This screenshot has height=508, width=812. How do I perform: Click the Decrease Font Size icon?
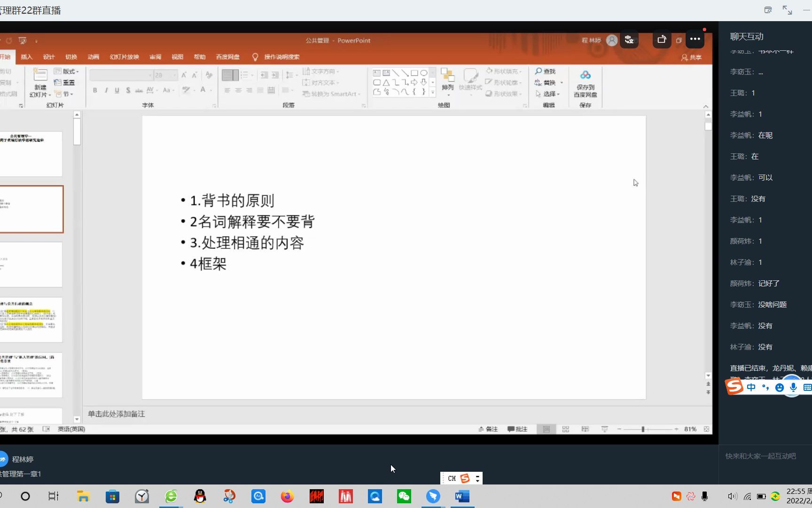(195, 75)
